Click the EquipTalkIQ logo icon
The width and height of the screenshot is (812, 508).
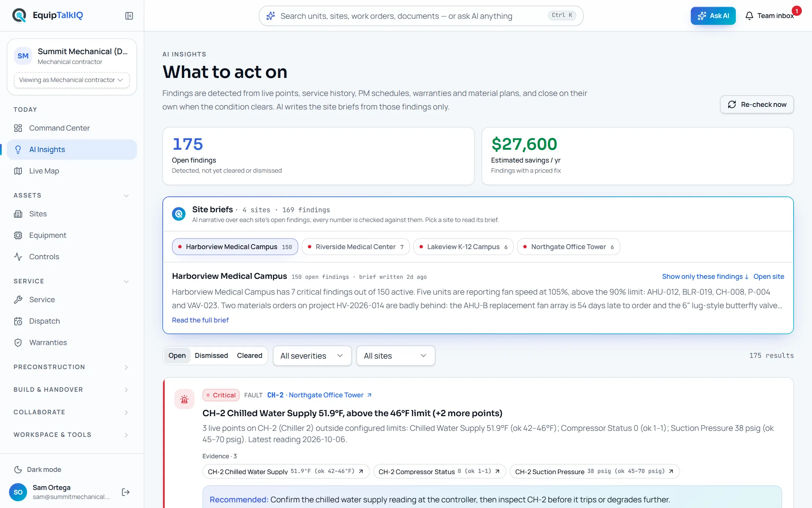(x=19, y=15)
